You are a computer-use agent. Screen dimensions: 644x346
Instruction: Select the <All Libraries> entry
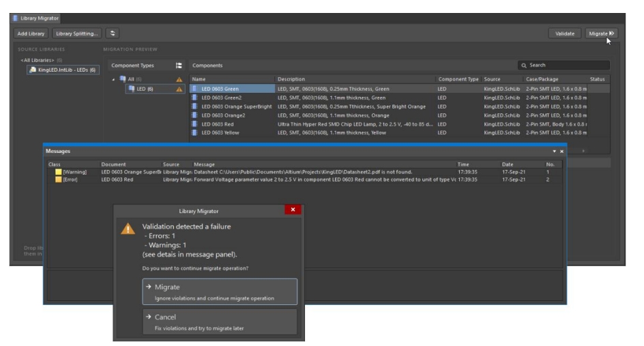[38, 60]
